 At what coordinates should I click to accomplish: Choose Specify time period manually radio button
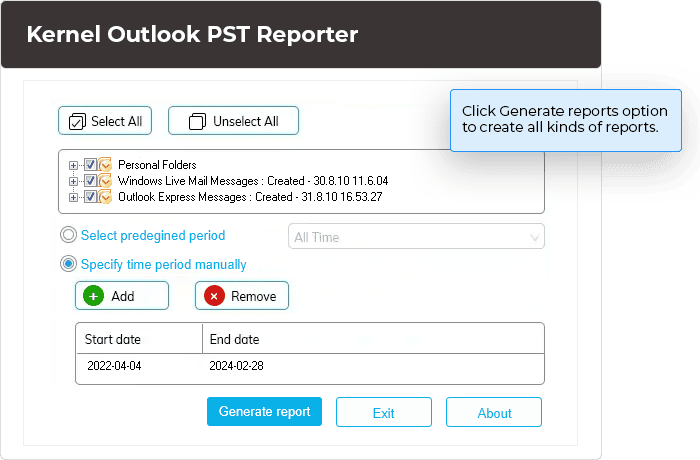[x=68, y=264]
